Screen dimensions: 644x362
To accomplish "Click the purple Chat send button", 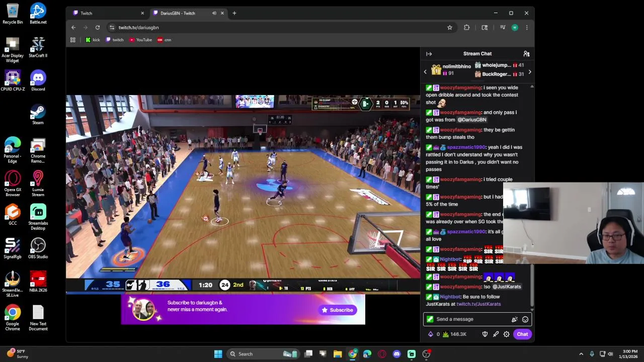I will point(522,334).
